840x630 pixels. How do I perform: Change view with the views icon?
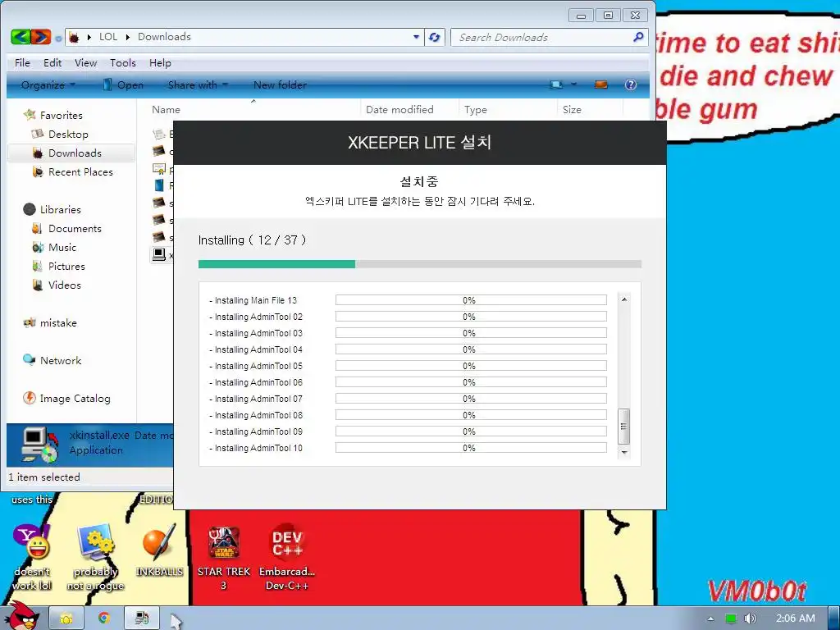pos(556,84)
